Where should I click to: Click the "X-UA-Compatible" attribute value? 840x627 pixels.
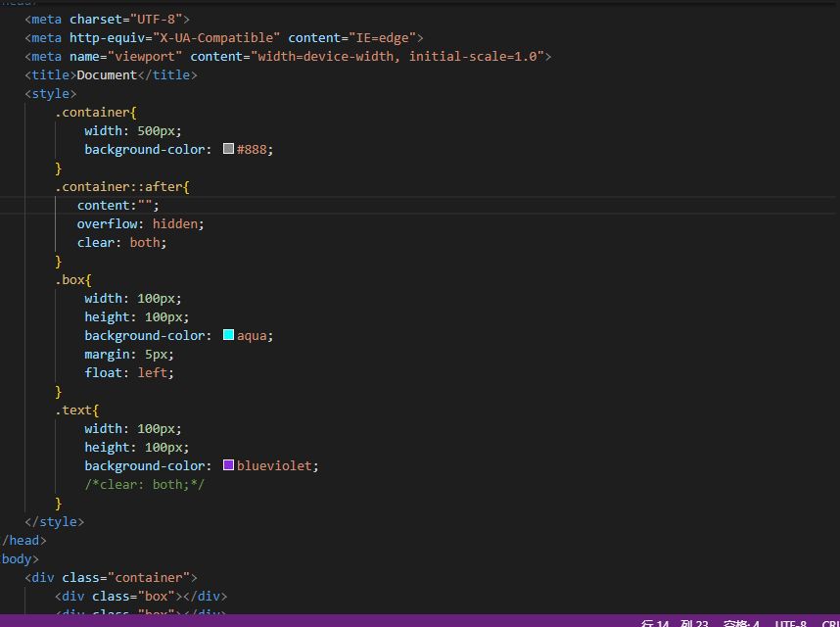pos(216,38)
